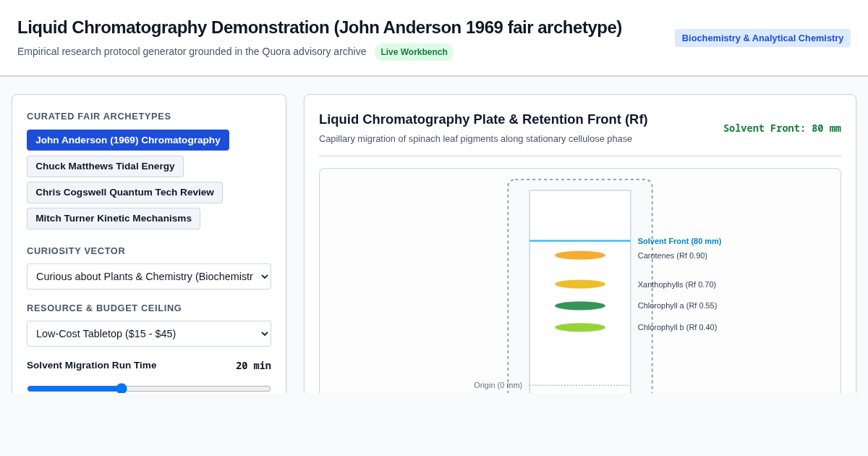Screen dimensions: 868x456
Task: Click the Liquid Chromatography Plate & Retention Front heading
Action: [x=483, y=119]
